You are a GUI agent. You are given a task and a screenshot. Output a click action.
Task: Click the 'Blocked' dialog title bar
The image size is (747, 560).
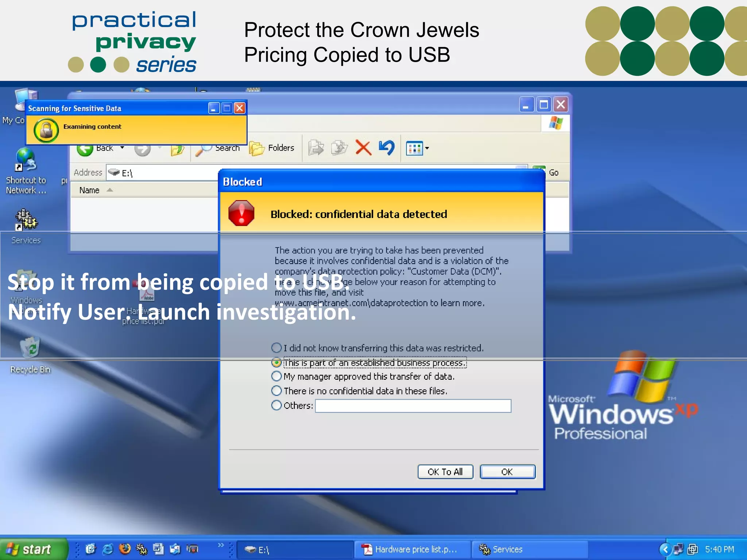(381, 182)
